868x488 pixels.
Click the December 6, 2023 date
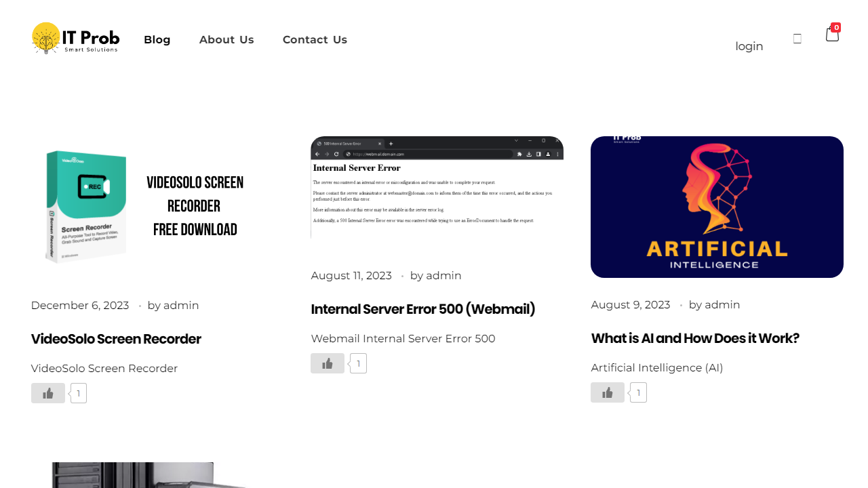[80, 305]
